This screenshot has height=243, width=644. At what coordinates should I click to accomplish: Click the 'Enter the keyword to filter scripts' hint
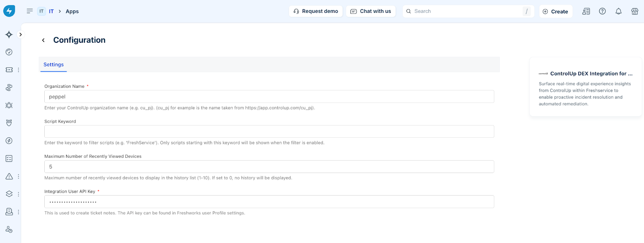point(184,143)
